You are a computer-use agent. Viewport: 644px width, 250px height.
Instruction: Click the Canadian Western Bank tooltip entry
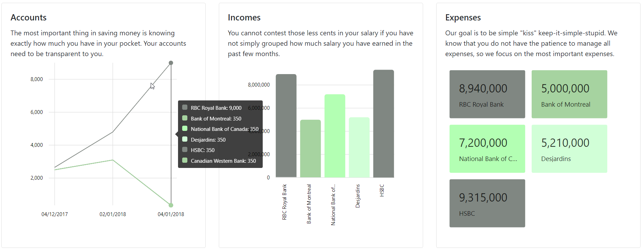click(x=219, y=161)
